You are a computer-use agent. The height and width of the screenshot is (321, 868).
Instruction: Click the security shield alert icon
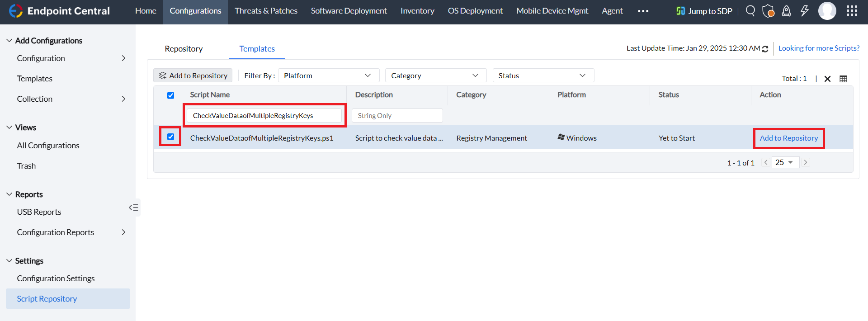click(768, 11)
